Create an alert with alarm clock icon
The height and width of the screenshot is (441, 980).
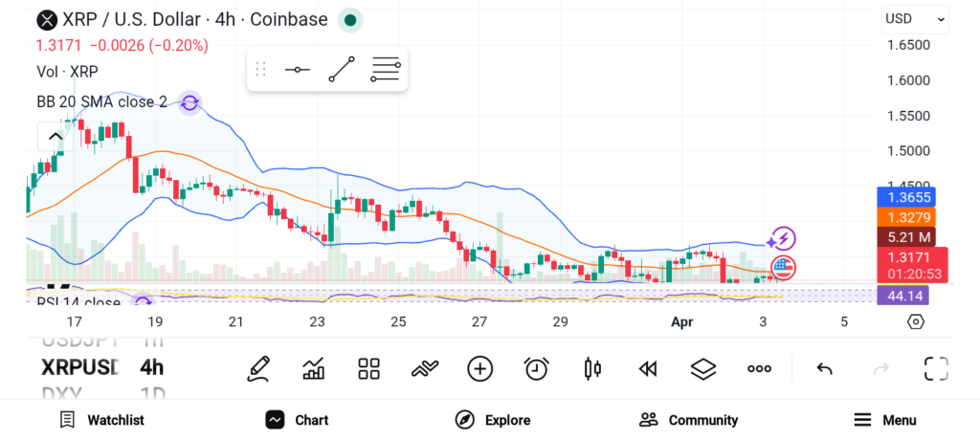537,368
